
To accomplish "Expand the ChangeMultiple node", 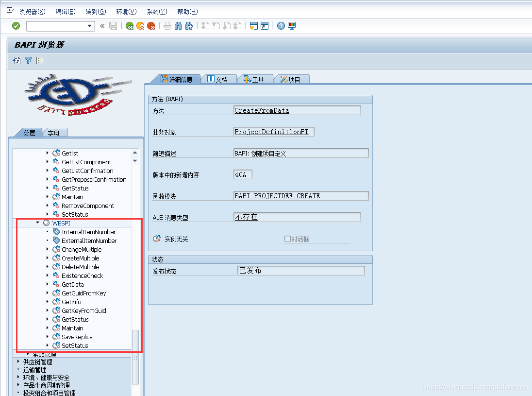I will 47,249.
